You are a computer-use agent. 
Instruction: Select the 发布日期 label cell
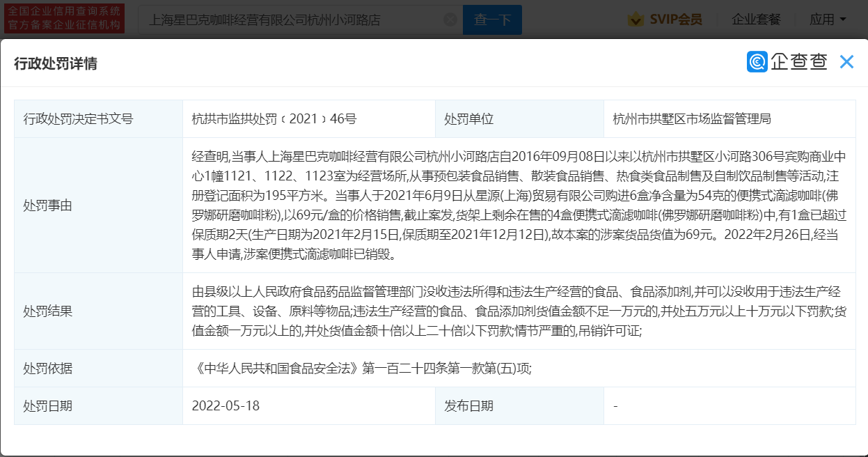coord(519,406)
